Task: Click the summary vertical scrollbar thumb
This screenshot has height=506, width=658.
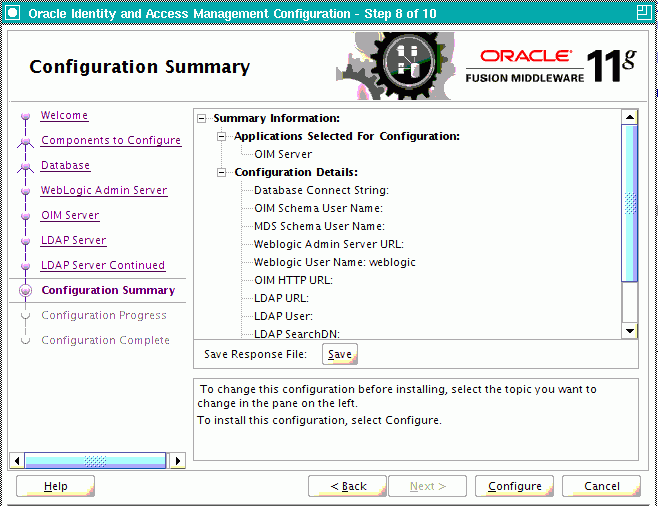Action: 629,203
